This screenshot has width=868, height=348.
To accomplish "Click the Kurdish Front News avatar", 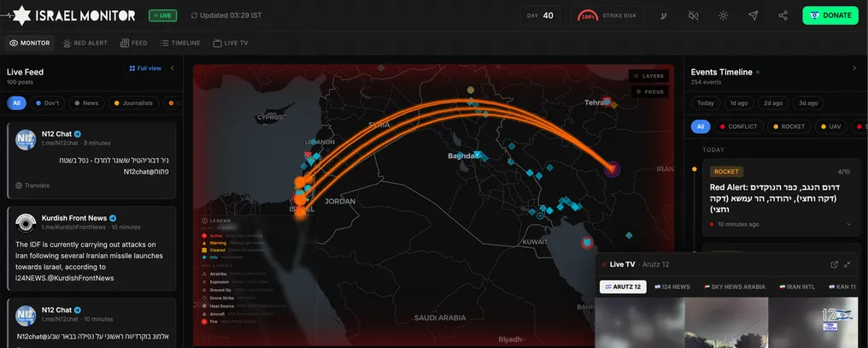I will coord(26,223).
